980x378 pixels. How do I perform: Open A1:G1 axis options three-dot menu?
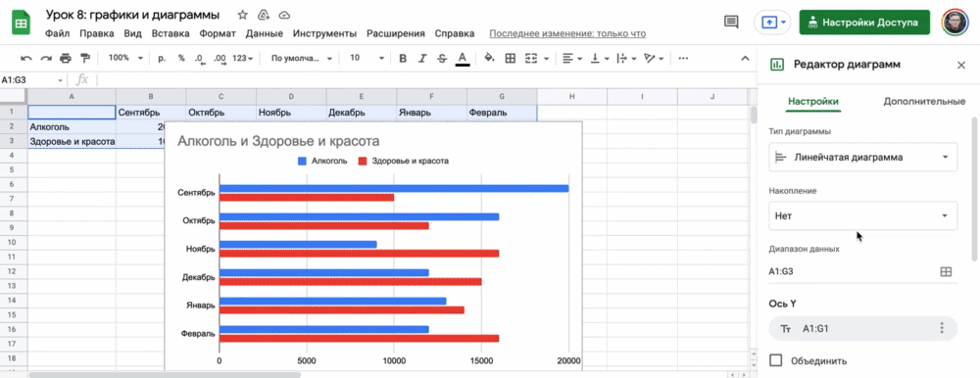(x=941, y=328)
